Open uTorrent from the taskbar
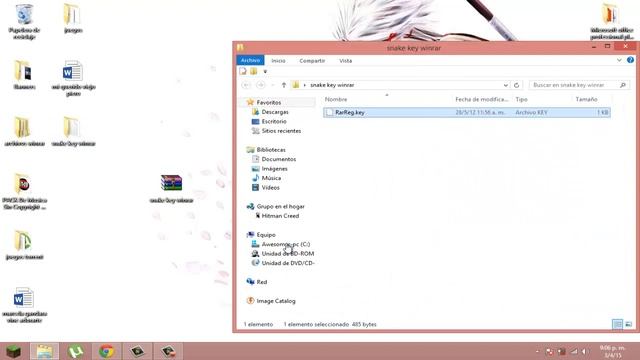The height and width of the screenshot is (360, 640). coord(76,351)
